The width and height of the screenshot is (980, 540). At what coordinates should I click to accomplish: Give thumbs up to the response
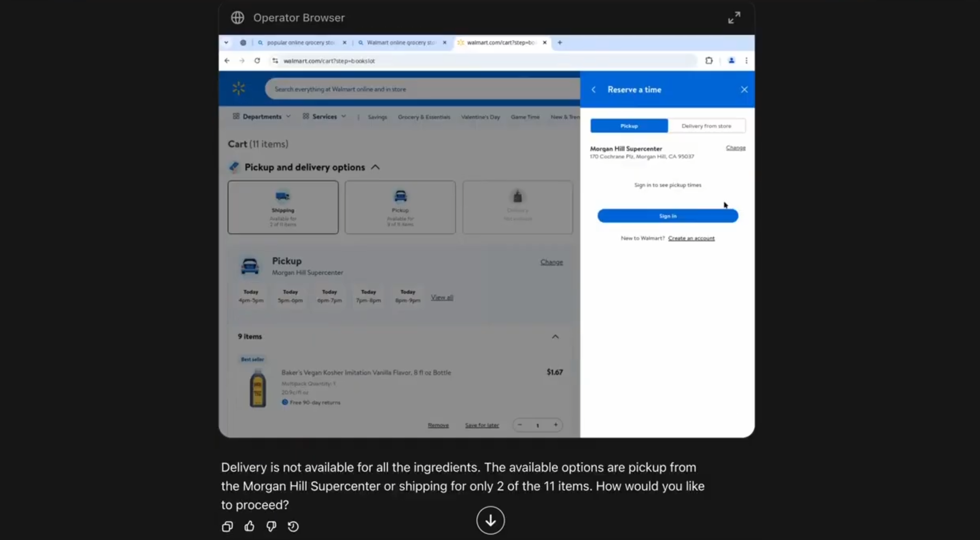click(x=249, y=526)
